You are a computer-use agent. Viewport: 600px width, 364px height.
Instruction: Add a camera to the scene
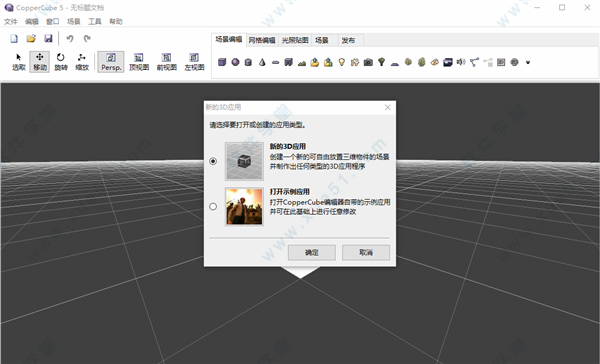click(x=368, y=62)
